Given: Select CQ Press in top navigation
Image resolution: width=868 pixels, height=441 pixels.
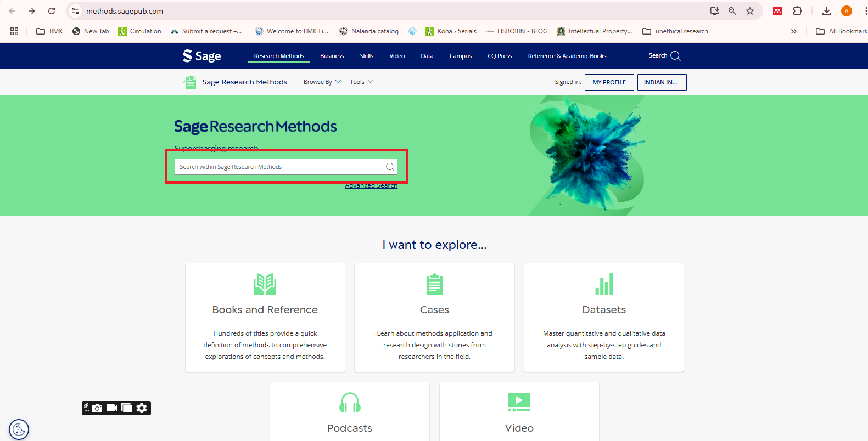Looking at the screenshot, I should 500,56.
